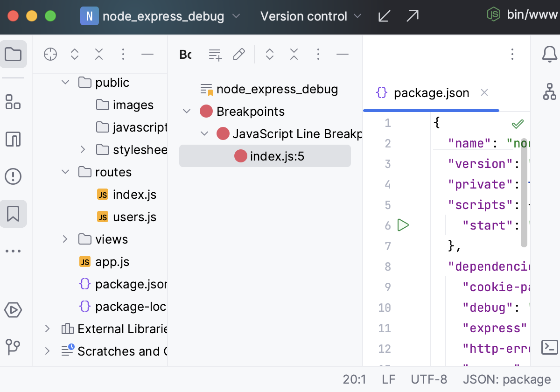The height and width of the screenshot is (392, 560).
Task: Open the Version control menu
Action: pyautogui.click(x=311, y=16)
